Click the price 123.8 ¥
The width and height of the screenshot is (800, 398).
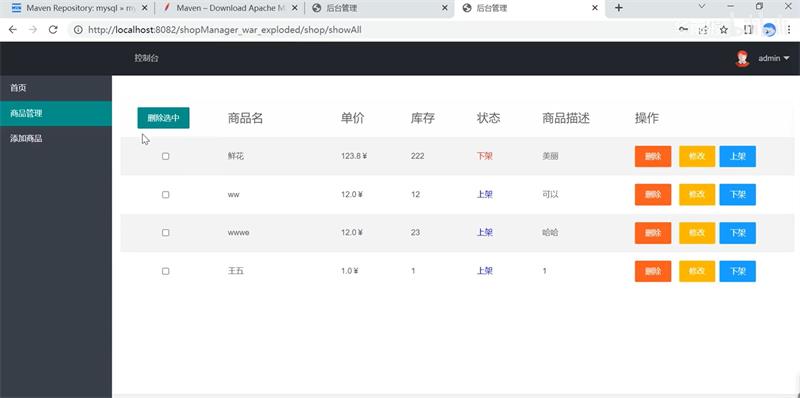(x=354, y=156)
